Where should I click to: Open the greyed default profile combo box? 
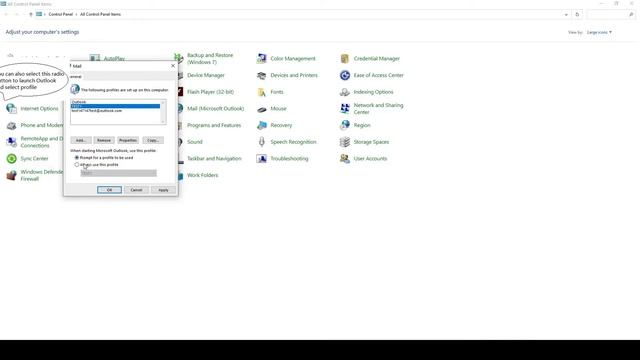(118, 173)
